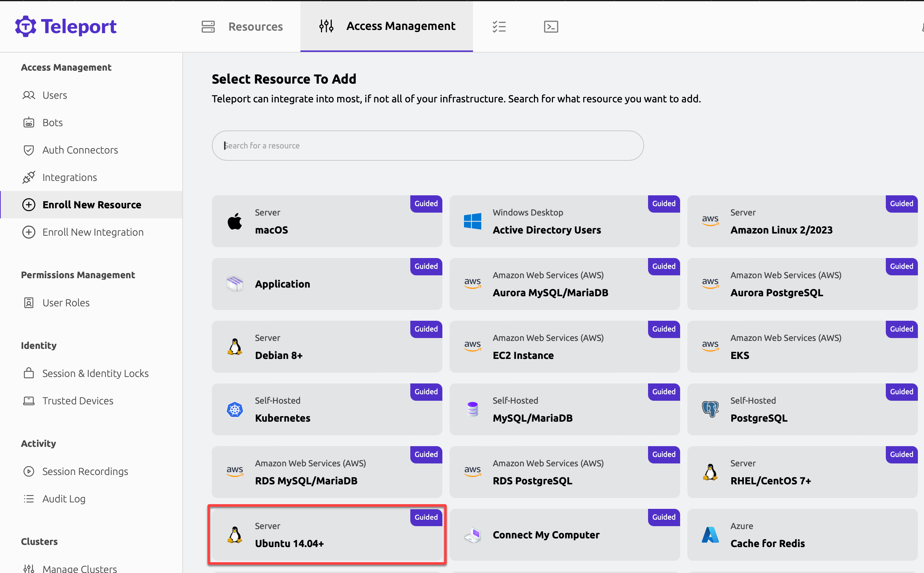Select RHEL/CentOS 7+ server card
This screenshot has width=924, height=573.
(802, 472)
